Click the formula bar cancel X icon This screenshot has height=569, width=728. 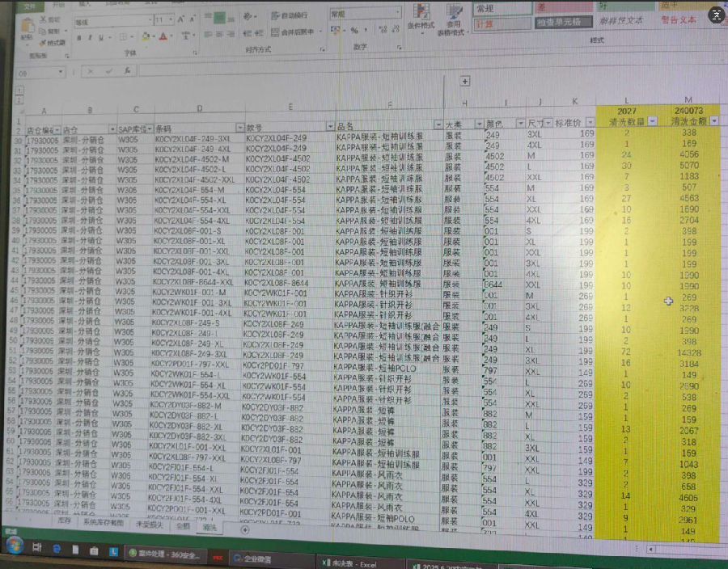91,71
